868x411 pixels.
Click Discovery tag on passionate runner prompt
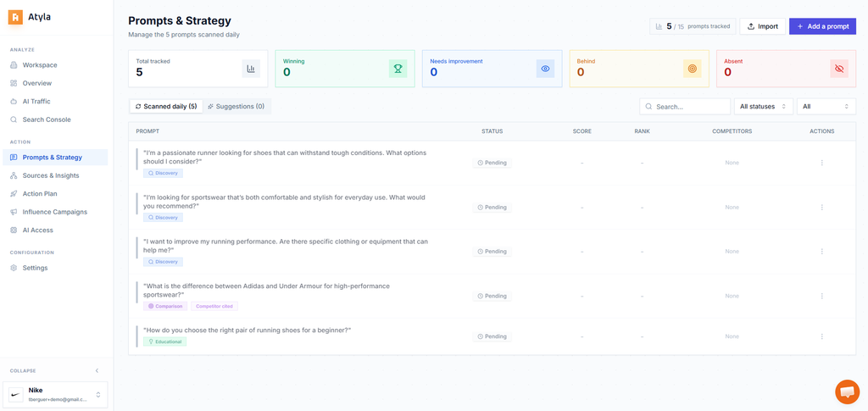click(163, 173)
